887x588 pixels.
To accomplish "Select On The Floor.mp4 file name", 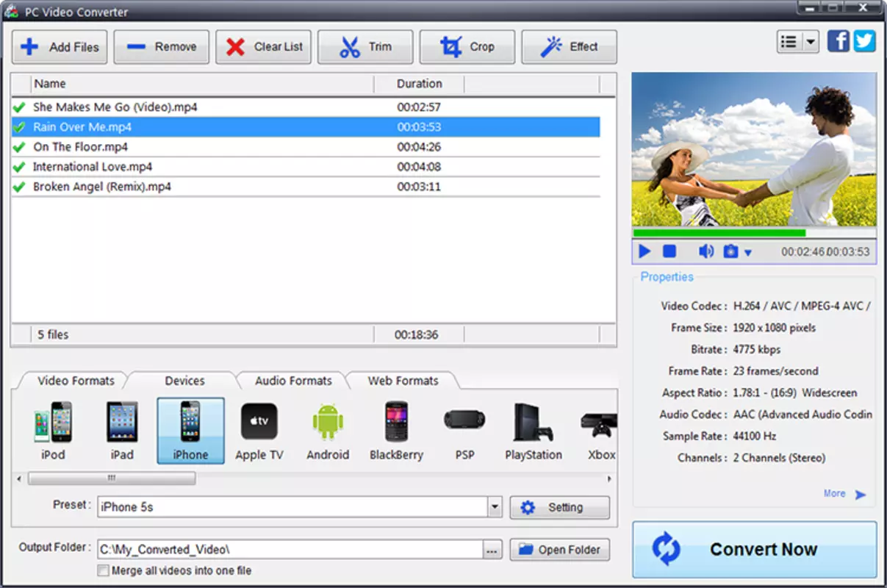I will [80, 147].
